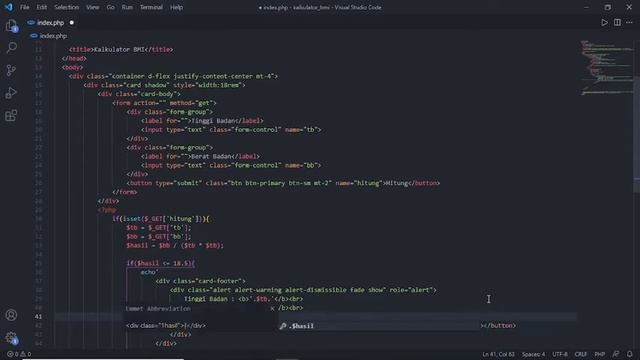This screenshot has height=360, width=640.
Task: Click the minimap code overview
Action: click(606, 67)
